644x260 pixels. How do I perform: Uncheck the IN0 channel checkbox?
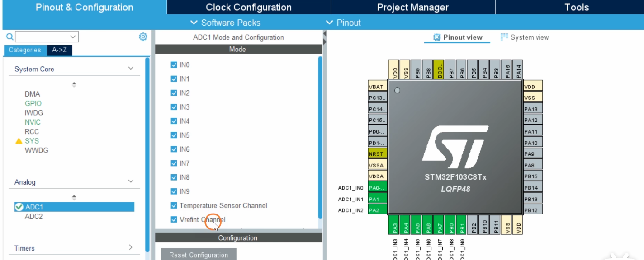pyautogui.click(x=174, y=65)
